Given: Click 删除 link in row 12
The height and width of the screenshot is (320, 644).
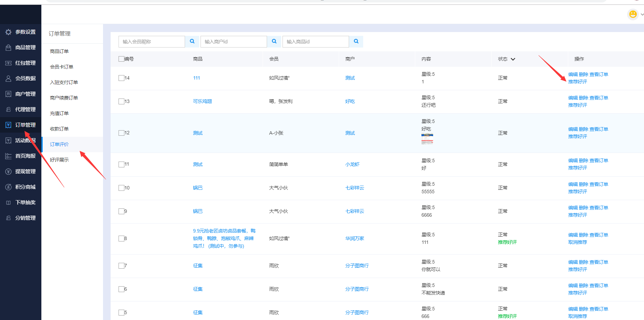Looking at the screenshot, I should [583, 129].
